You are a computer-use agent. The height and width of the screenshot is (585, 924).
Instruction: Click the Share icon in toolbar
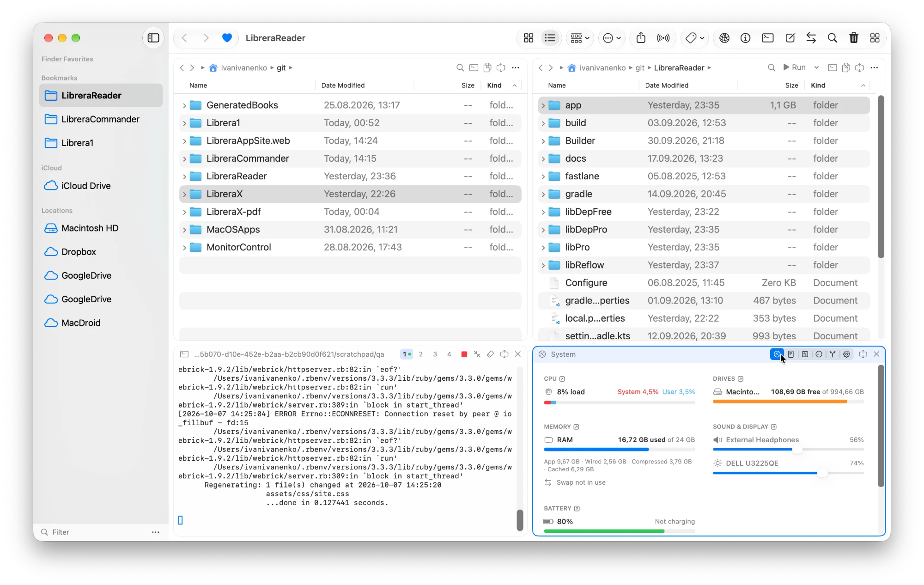[641, 38]
